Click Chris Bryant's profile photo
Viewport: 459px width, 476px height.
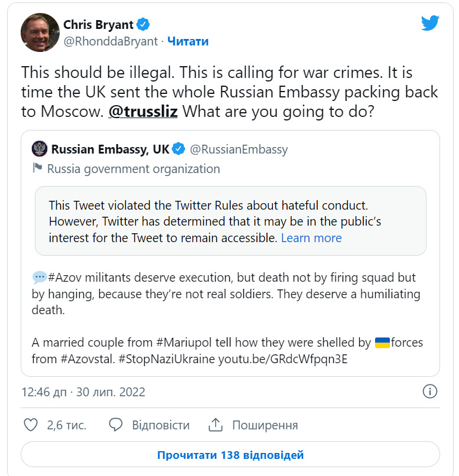40,32
